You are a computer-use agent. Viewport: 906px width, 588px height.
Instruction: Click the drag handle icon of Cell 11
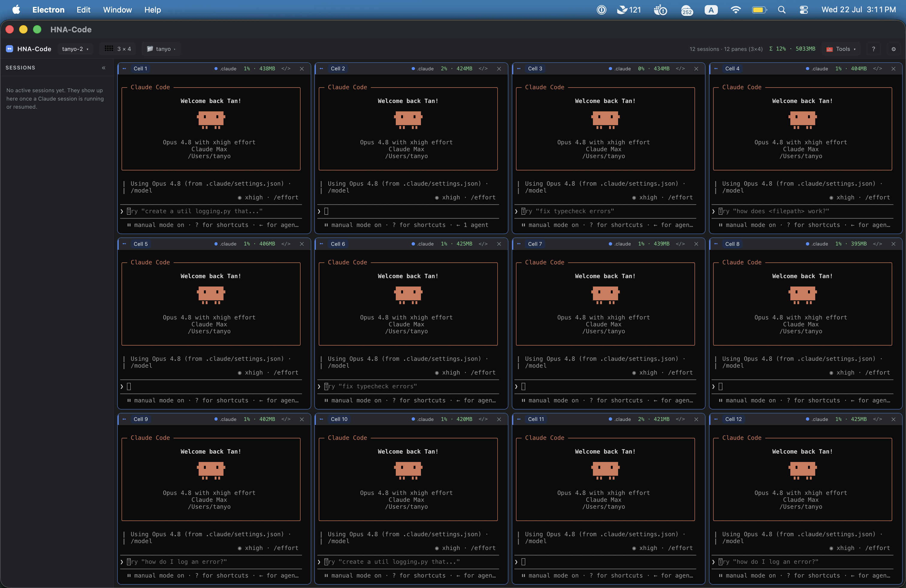point(519,419)
